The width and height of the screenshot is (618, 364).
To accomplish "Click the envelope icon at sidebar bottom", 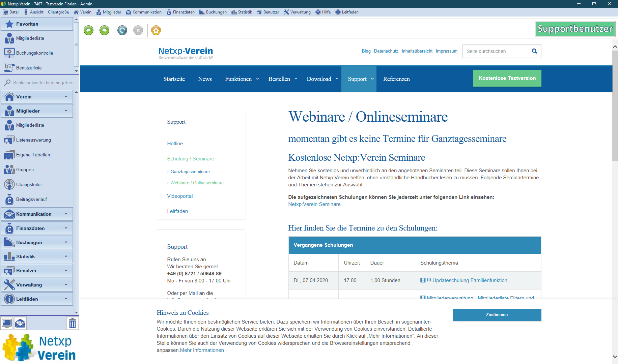I will (x=20, y=324).
